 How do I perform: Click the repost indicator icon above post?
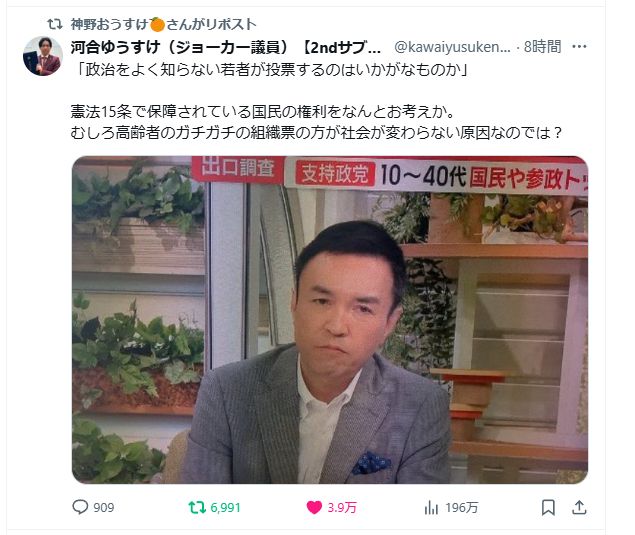click(x=55, y=24)
